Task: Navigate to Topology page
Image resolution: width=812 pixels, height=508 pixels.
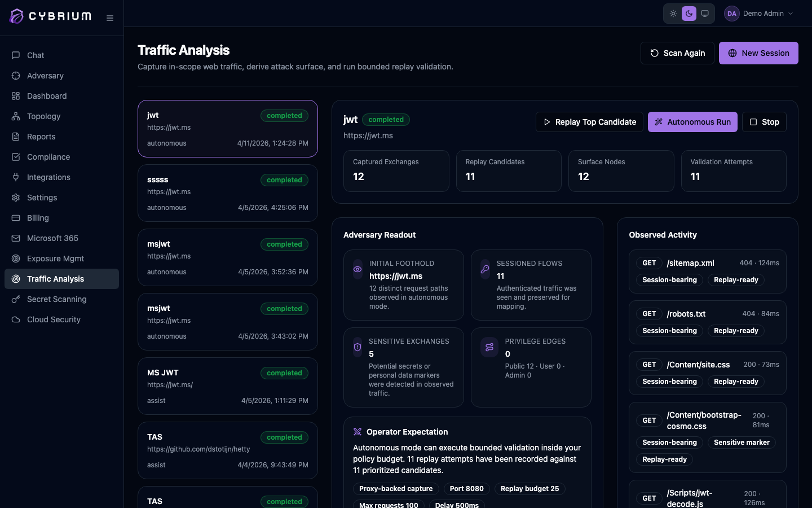Action: [x=61, y=116]
